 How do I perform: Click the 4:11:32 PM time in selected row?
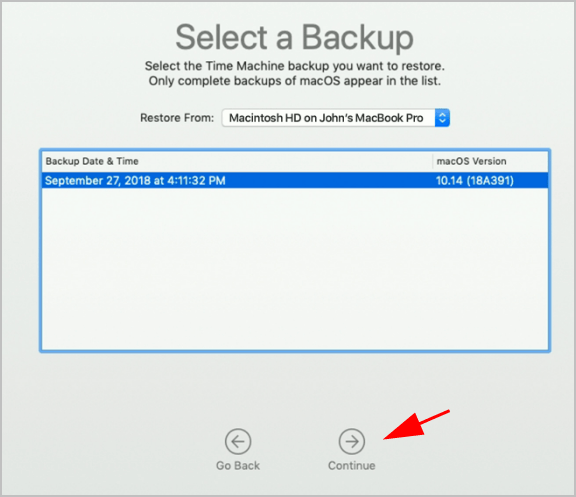(196, 180)
